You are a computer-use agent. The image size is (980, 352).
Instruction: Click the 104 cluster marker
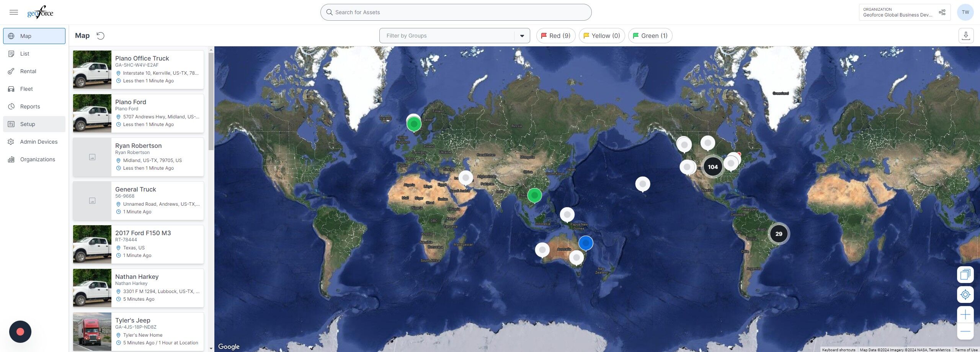click(x=712, y=167)
